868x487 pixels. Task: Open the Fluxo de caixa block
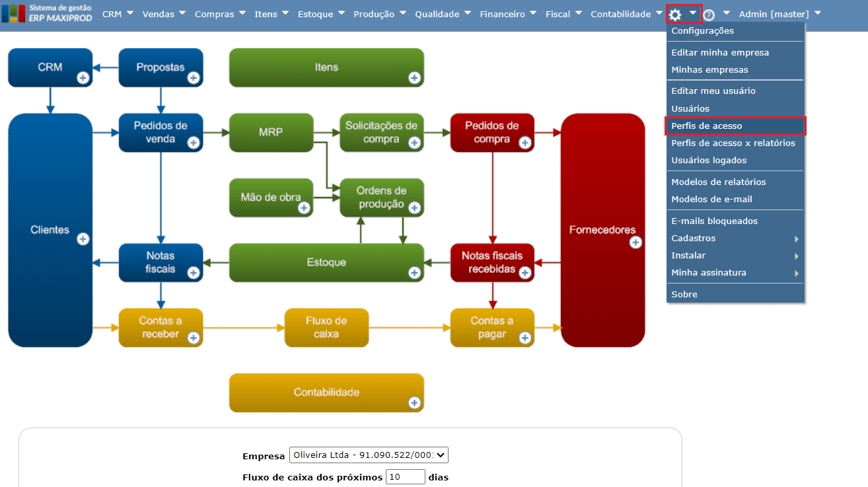[326, 328]
